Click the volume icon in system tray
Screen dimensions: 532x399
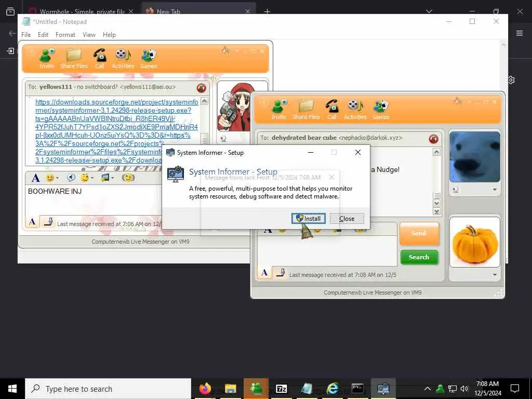[x=464, y=389]
